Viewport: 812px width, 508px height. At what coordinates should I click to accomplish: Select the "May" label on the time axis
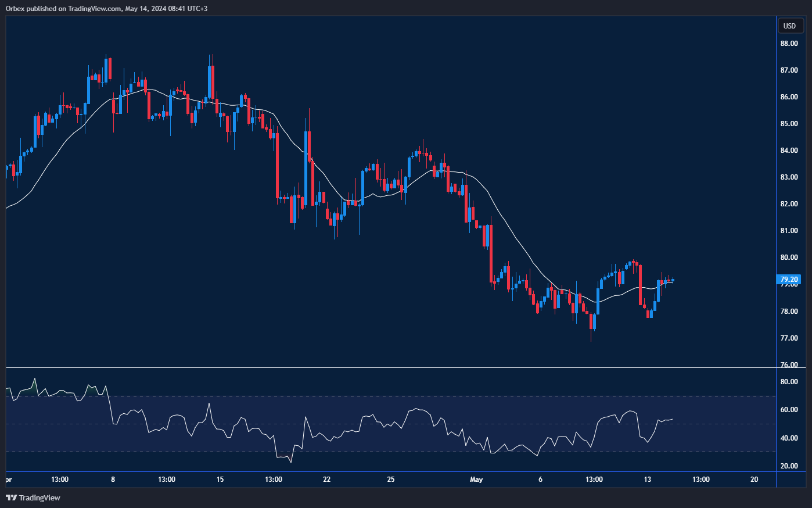(476, 480)
